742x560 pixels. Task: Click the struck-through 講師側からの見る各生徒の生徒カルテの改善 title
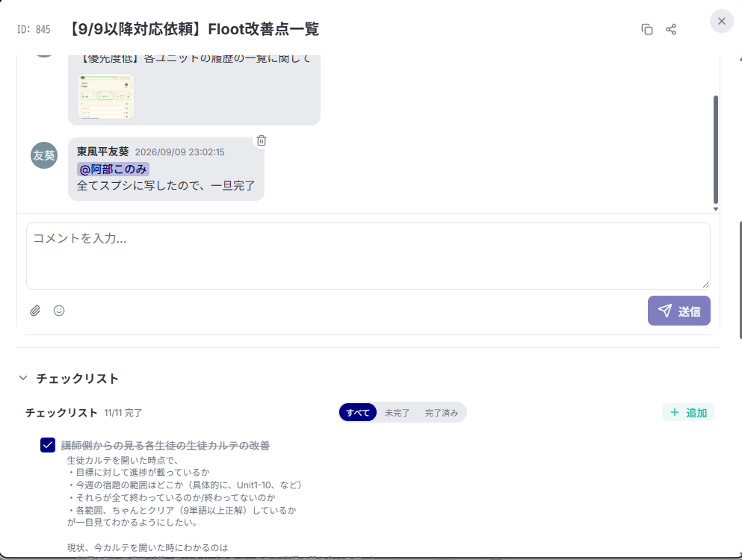[x=166, y=446]
